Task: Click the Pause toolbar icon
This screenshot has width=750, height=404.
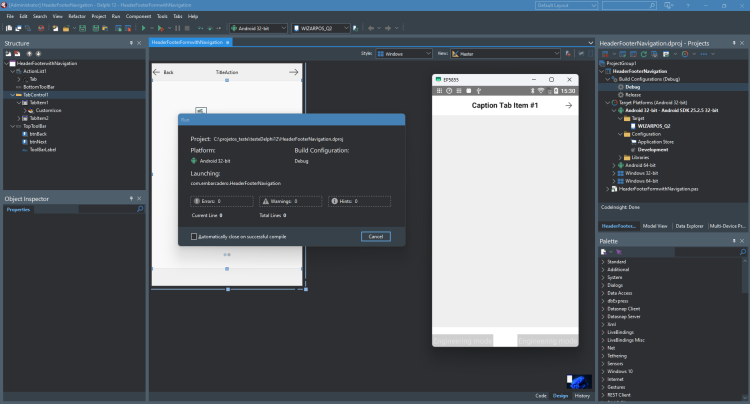Action: tap(177, 28)
